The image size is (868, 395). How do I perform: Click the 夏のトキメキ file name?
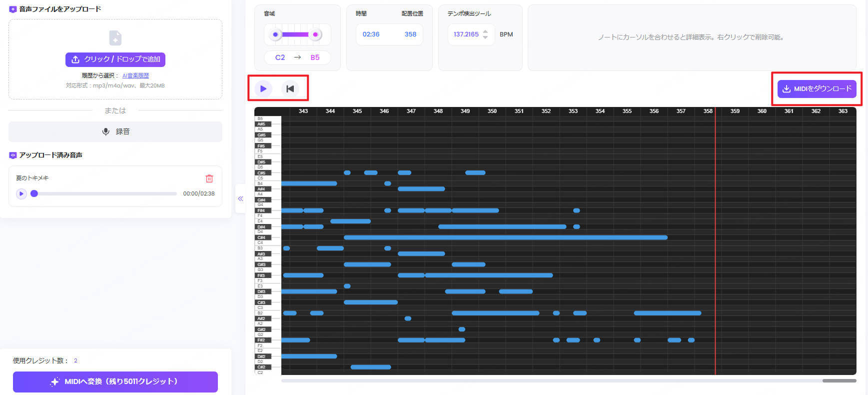pyautogui.click(x=32, y=178)
